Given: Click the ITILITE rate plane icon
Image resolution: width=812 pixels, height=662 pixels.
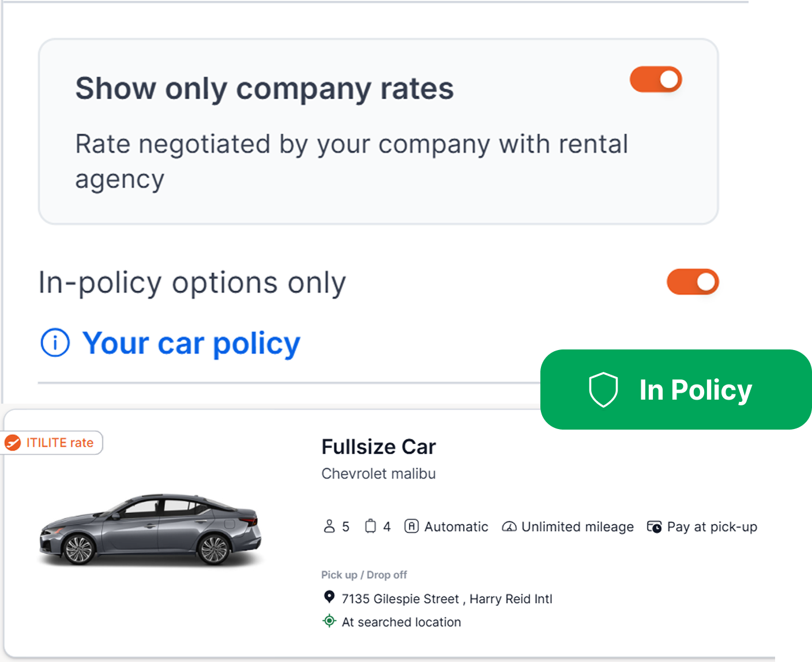Looking at the screenshot, I should (x=13, y=443).
